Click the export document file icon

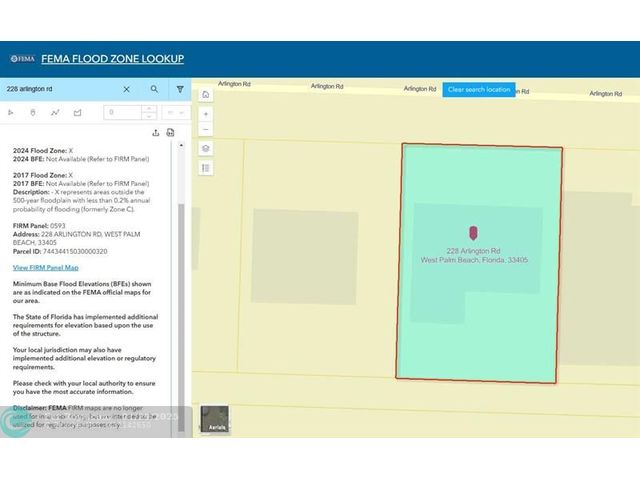(x=171, y=132)
